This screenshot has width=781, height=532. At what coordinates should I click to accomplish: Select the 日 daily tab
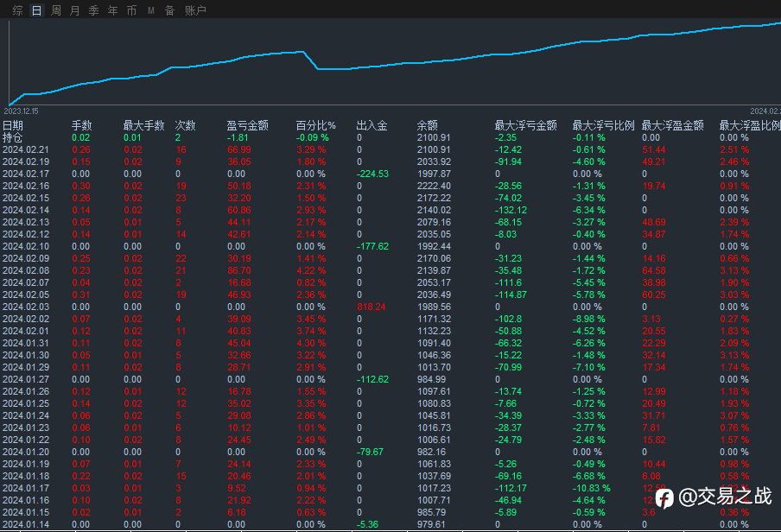tap(36, 10)
